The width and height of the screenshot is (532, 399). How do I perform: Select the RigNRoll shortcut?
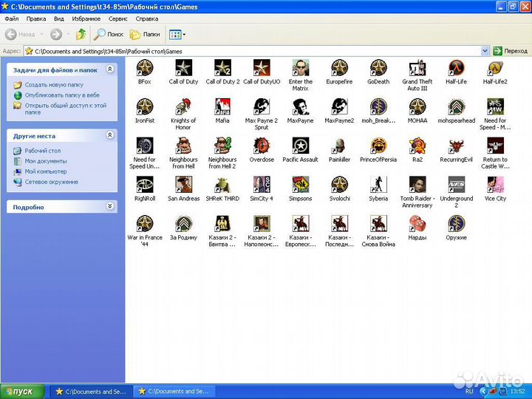click(145, 188)
